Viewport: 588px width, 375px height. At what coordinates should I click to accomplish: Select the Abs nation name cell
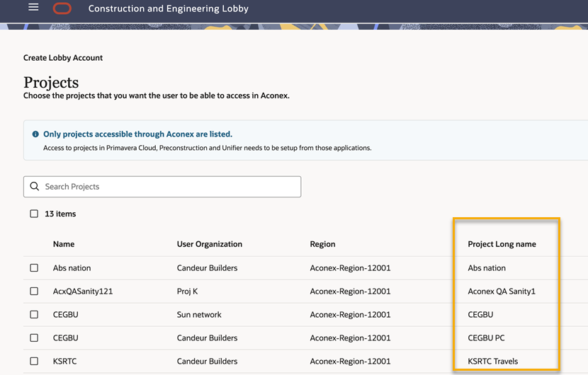(72, 268)
